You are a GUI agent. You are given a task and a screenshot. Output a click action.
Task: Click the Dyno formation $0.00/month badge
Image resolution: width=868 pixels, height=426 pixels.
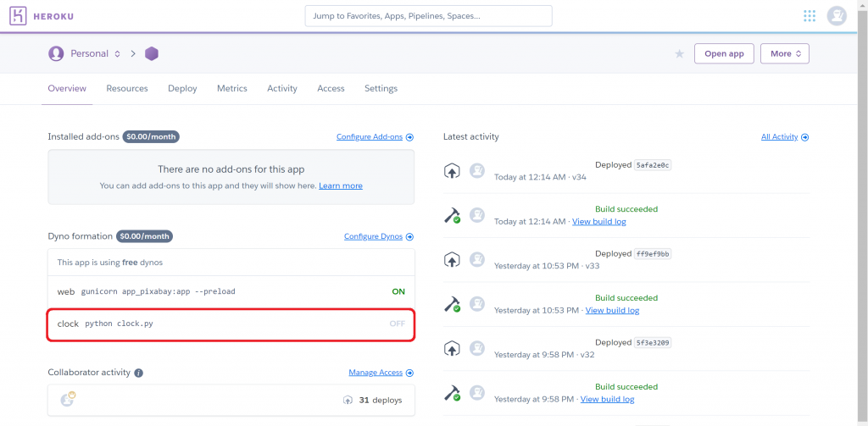pos(144,236)
